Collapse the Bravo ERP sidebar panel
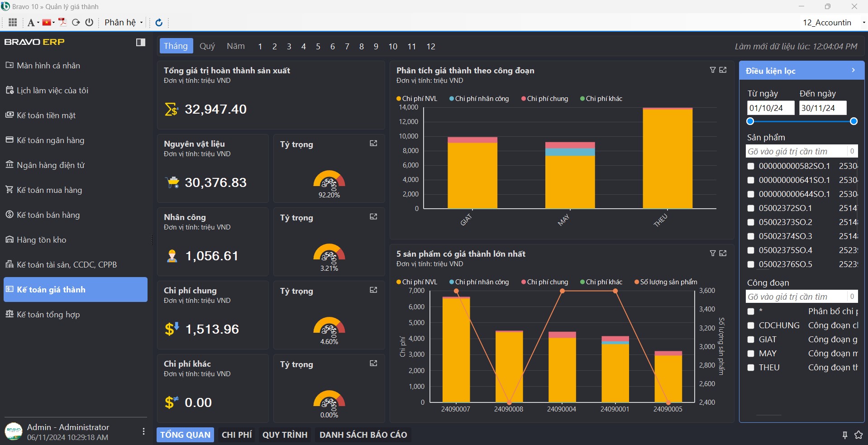This screenshot has height=445, width=868. (x=141, y=42)
